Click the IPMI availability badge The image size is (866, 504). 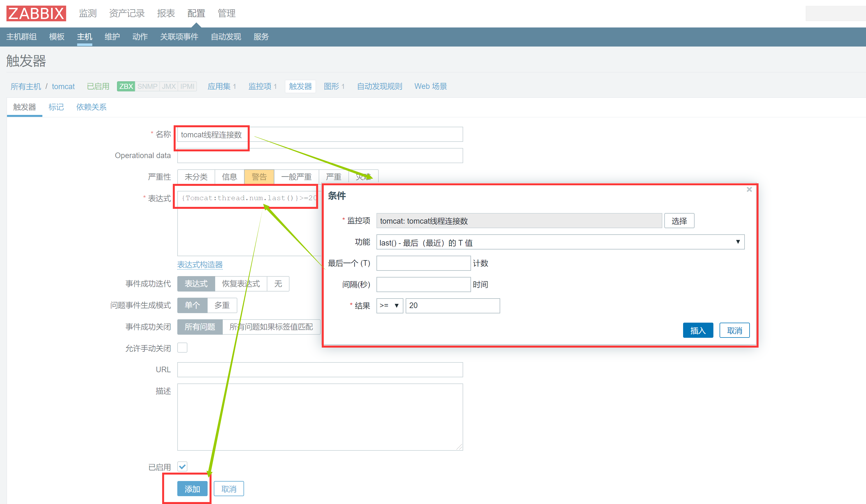pyautogui.click(x=187, y=86)
